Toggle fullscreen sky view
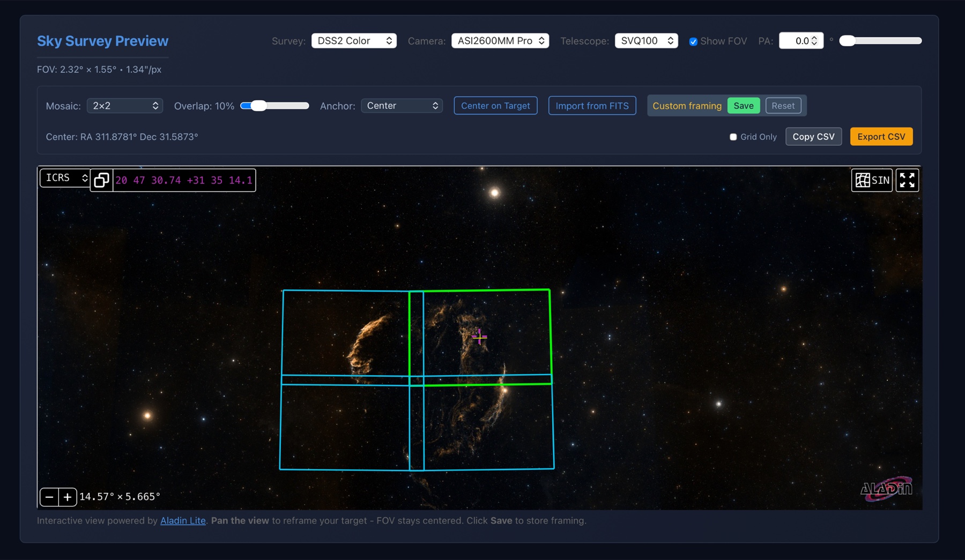The width and height of the screenshot is (965, 560). [907, 180]
